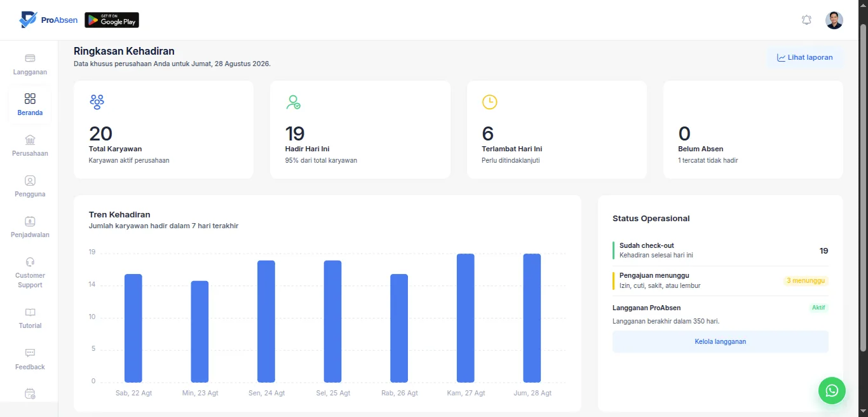The image size is (868, 417).
Task: Click the 'Ringkasan Kehadiran' heading
Action: pyautogui.click(x=124, y=51)
